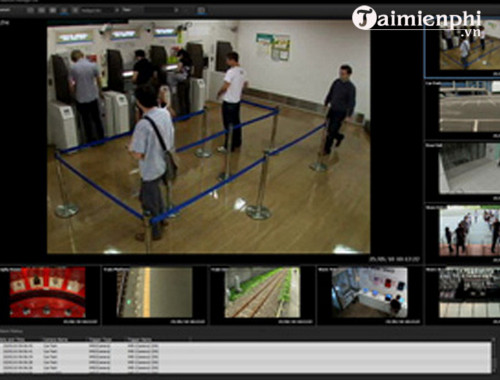Sort by Camera Name column header
This screenshot has height=380, width=500.
coord(55,340)
